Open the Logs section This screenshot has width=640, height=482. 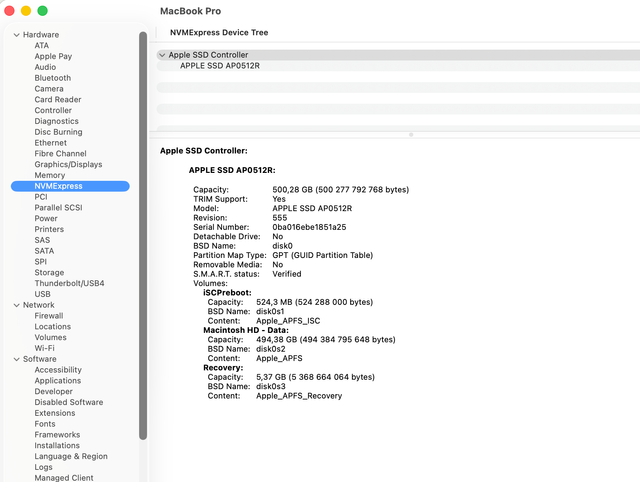tap(43, 467)
